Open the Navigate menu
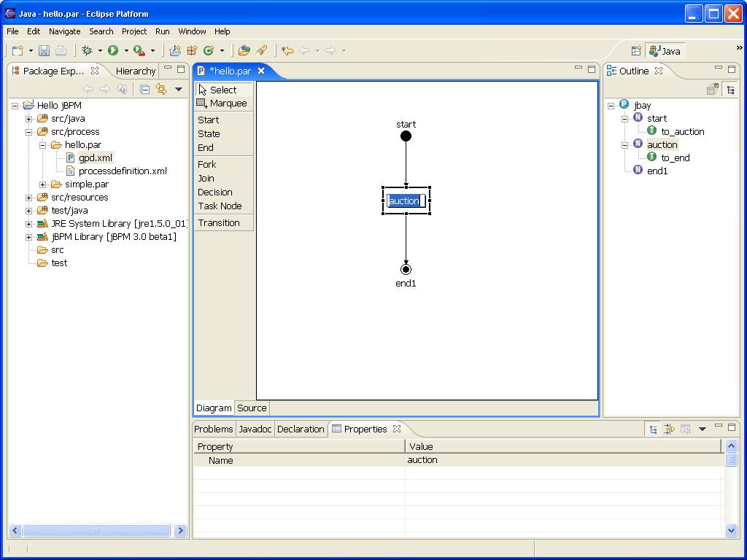The height and width of the screenshot is (560, 747). (x=64, y=31)
